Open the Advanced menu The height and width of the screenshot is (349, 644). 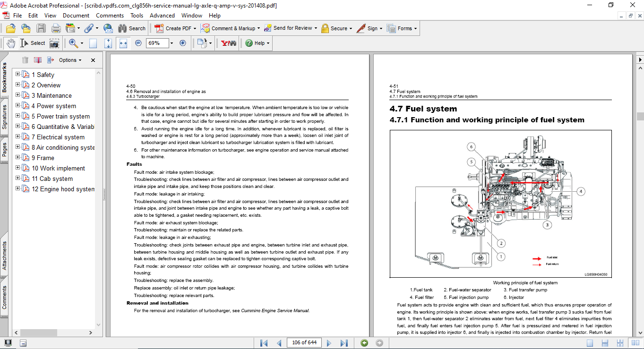click(162, 16)
